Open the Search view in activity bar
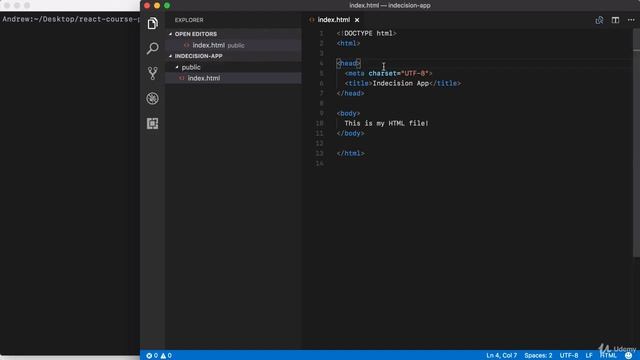This screenshot has width=640, height=360. [153, 49]
